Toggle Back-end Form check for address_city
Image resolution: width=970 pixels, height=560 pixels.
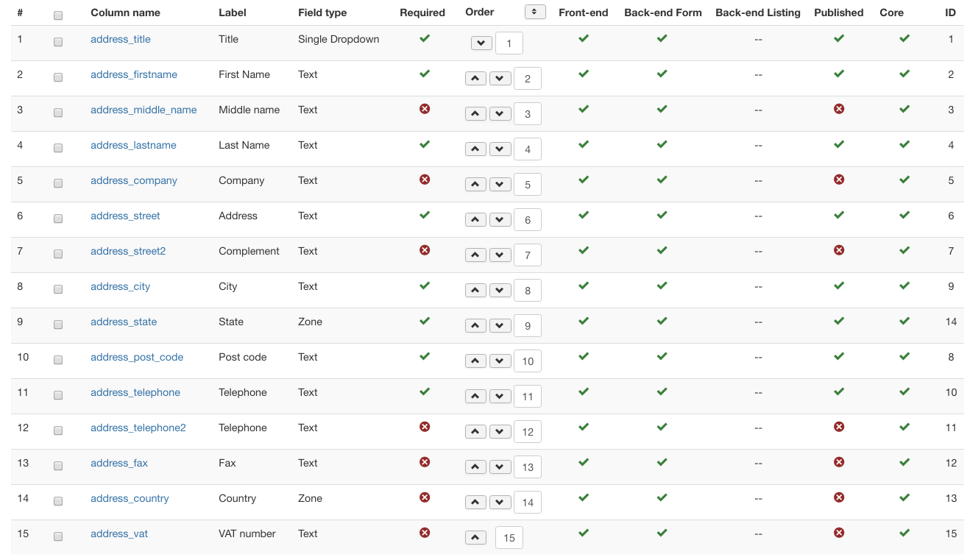click(662, 286)
